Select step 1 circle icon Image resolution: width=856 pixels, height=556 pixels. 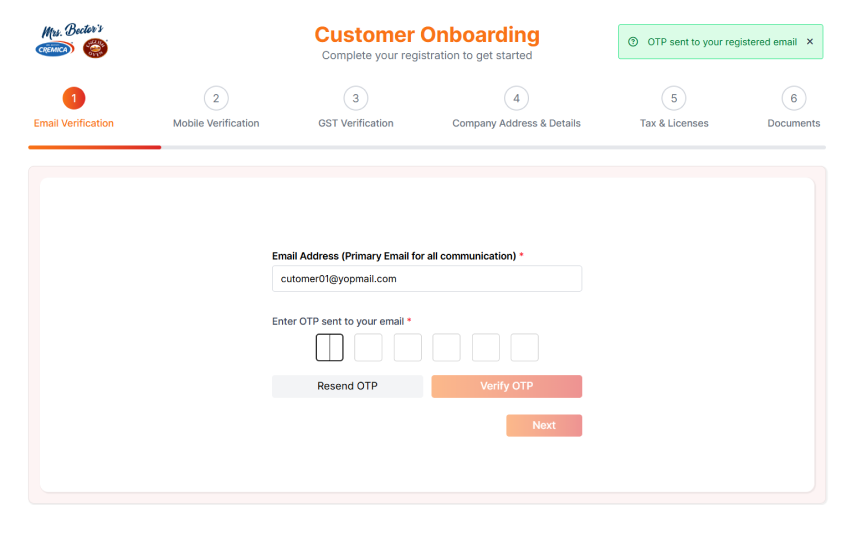click(x=74, y=98)
